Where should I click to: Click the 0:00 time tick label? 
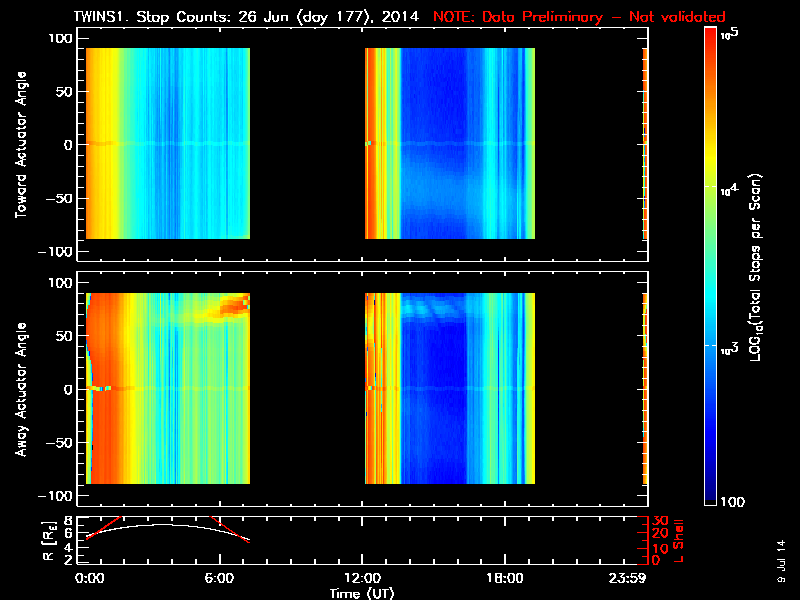pos(89,579)
